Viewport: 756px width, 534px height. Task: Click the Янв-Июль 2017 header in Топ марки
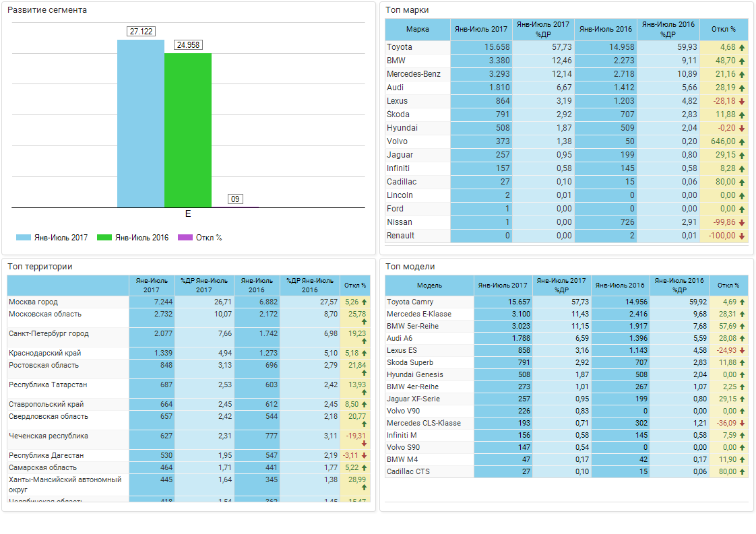[x=480, y=30]
